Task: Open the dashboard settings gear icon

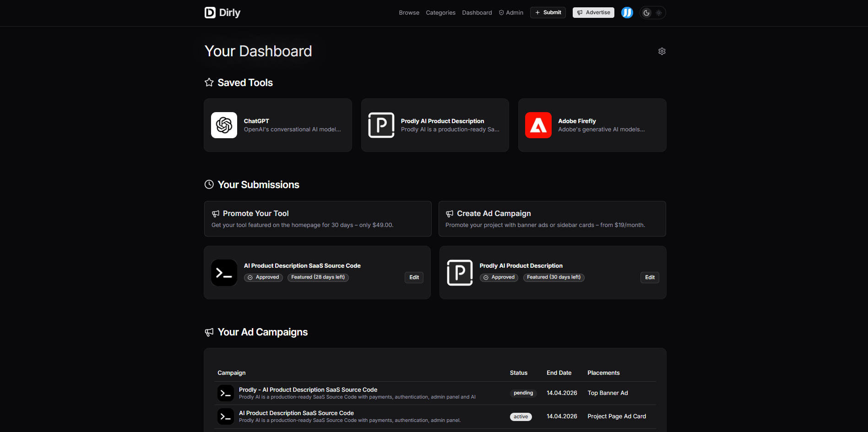Action: point(662,51)
